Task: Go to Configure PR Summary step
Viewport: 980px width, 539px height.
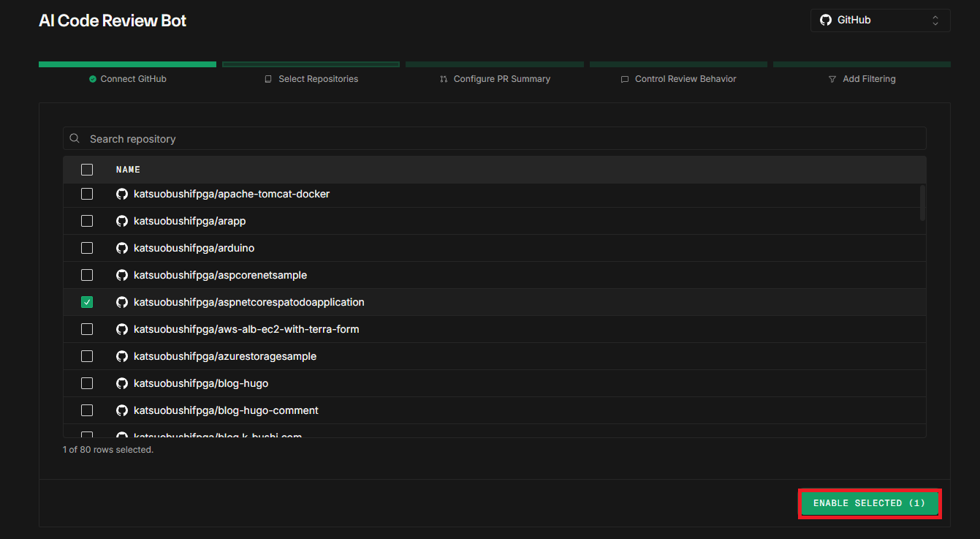Action: click(495, 79)
